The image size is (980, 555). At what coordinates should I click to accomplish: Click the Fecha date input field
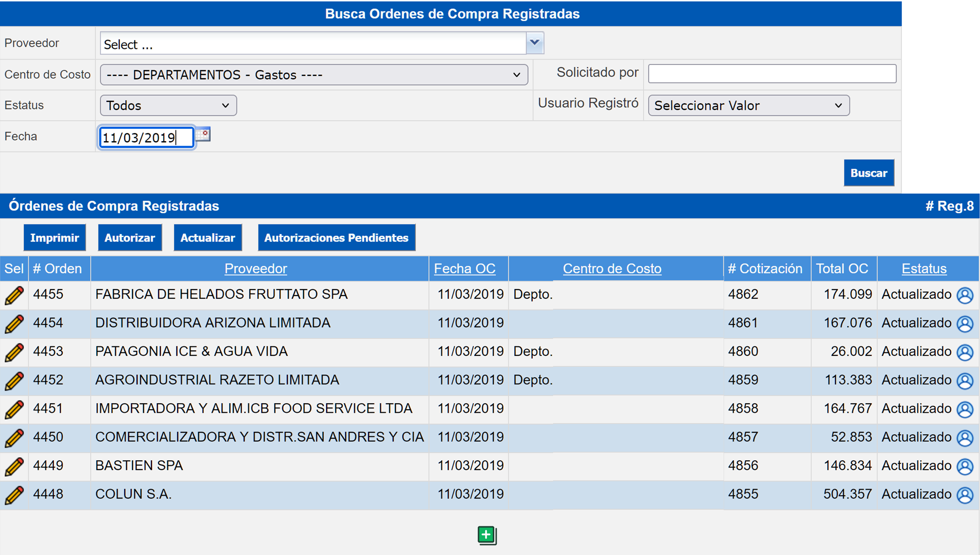pos(146,137)
